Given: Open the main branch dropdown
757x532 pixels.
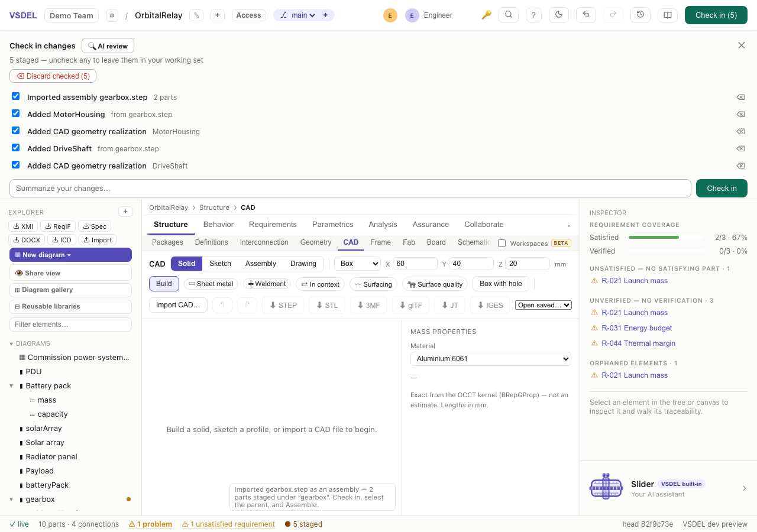Looking at the screenshot, I should click(x=303, y=15).
